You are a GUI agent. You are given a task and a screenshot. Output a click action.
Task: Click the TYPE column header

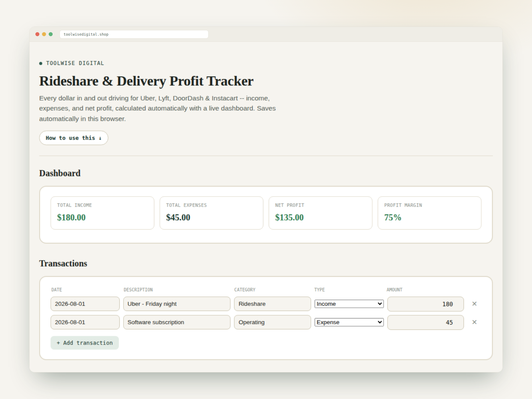pyautogui.click(x=319, y=290)
